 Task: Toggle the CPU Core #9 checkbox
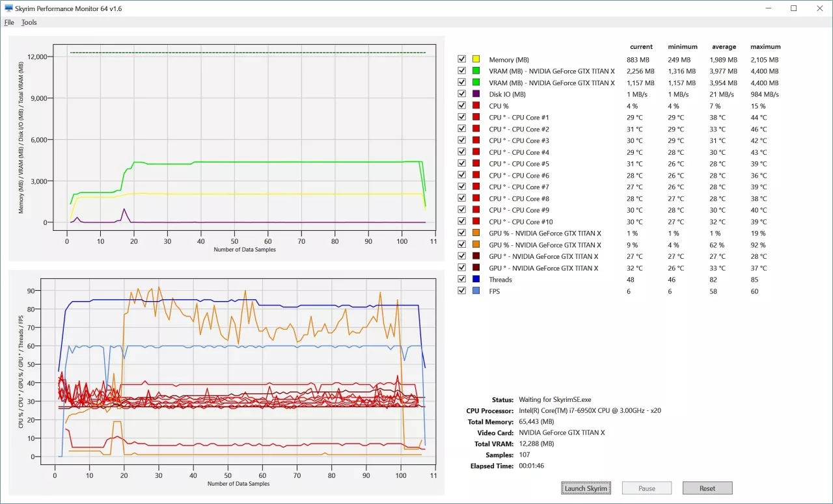[462, 210]
